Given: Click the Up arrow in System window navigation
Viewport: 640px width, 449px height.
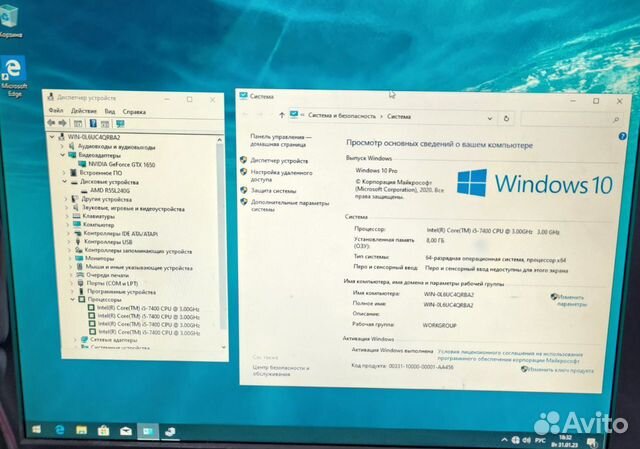Looking at the screenshot, I should (x=282, y=115).
